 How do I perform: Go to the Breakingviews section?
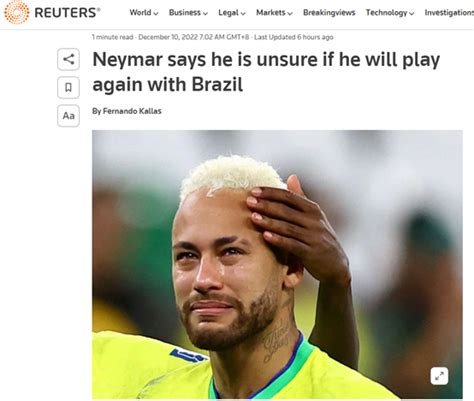click(329, 13)
